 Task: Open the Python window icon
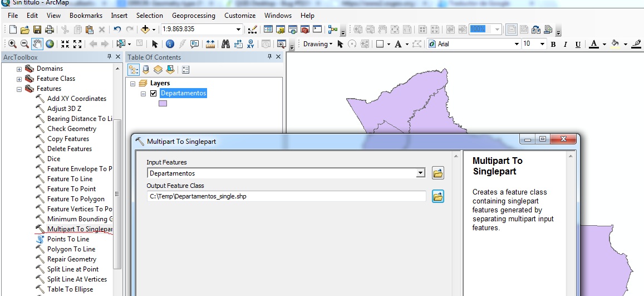317,29
